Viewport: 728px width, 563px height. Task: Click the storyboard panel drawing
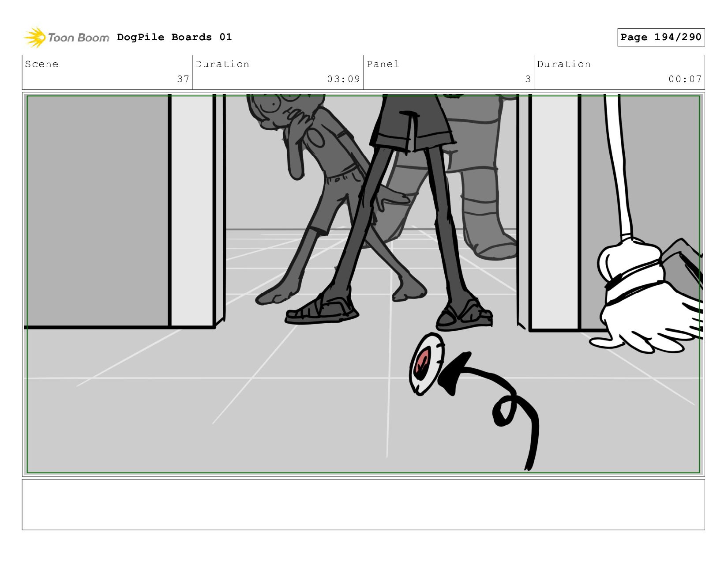363,284
